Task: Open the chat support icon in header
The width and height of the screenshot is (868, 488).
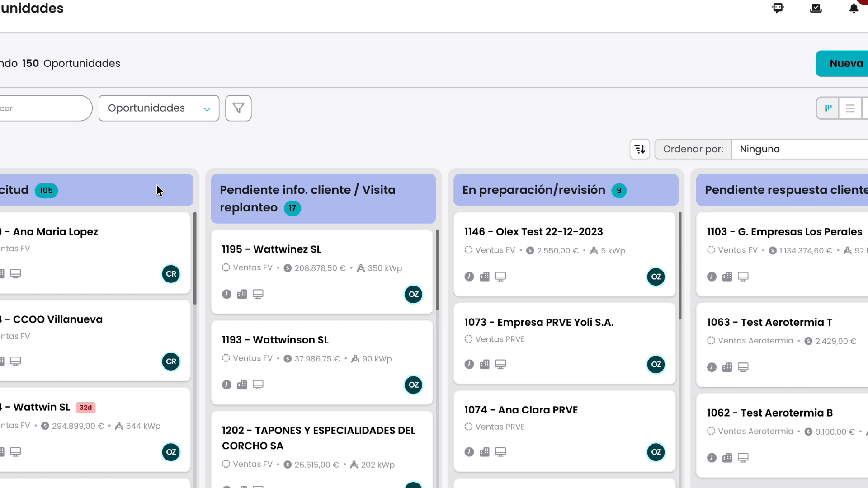Action: click(778, 8)
